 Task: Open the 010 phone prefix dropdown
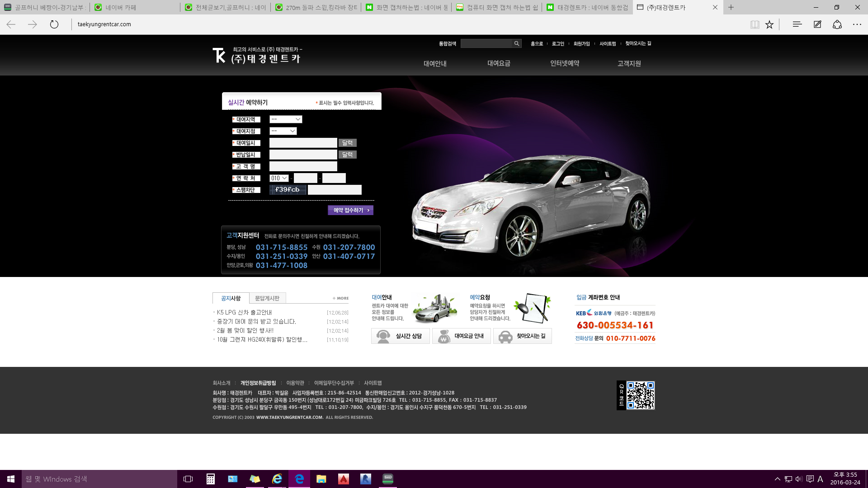click(x=279, y=178)
